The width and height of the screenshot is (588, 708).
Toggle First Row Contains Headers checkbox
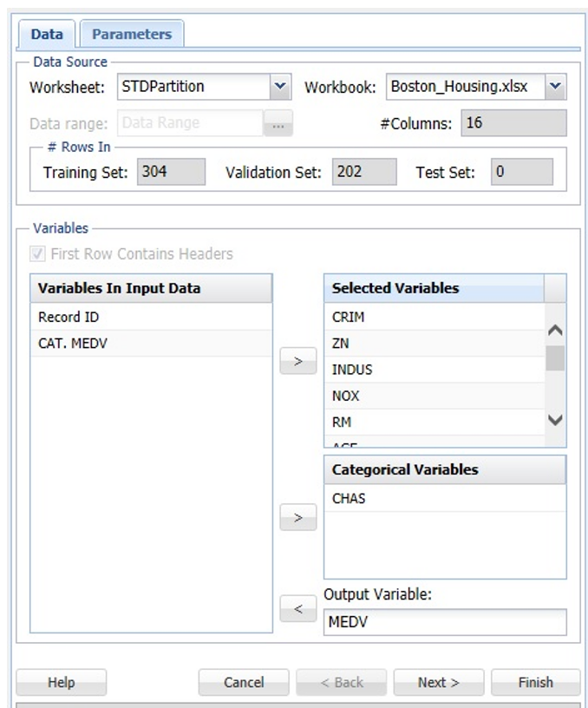[x=36, y=254]
